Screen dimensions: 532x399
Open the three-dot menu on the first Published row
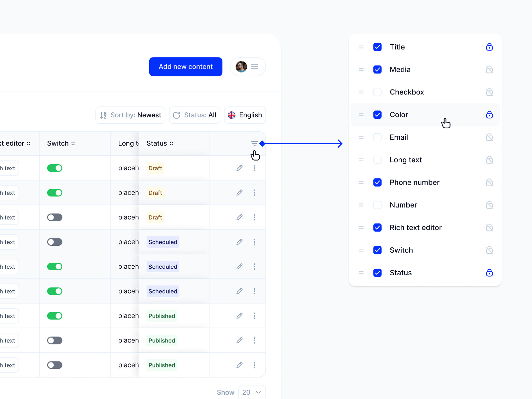(254, 316)
